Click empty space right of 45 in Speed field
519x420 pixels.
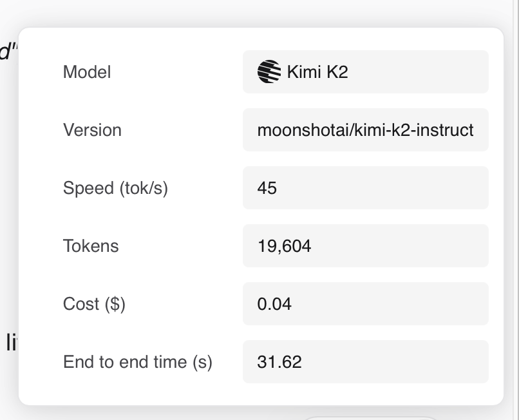coord(386,188)
